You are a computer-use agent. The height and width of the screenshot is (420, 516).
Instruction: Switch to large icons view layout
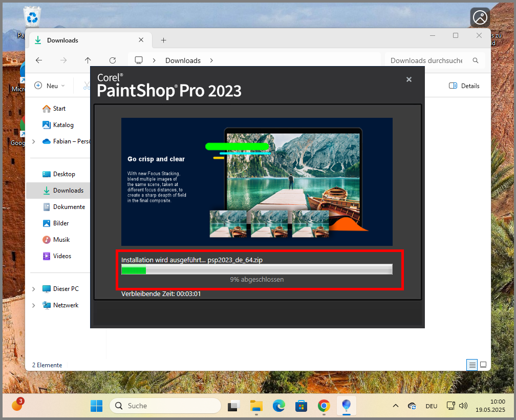pos(483,364)
